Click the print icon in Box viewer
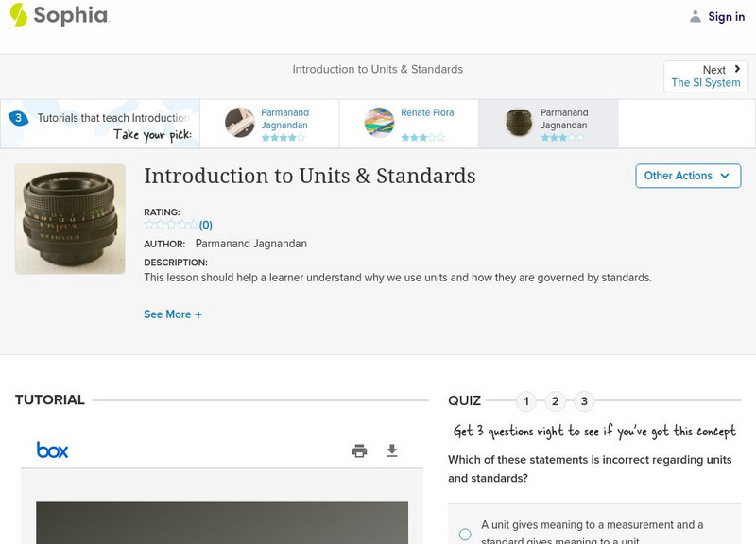Image resolution: width=756 pixels, height=544 pixels. click(359, 450)
